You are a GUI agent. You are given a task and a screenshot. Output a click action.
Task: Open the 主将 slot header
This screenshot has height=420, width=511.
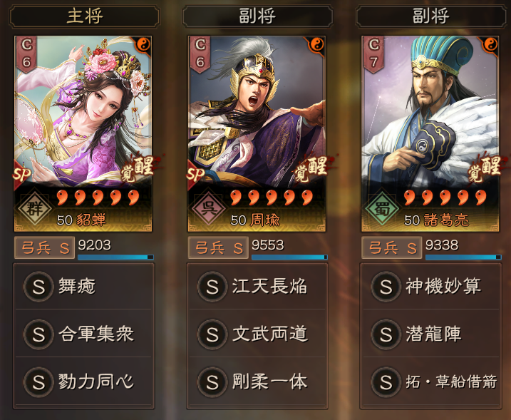pos(84,16)
